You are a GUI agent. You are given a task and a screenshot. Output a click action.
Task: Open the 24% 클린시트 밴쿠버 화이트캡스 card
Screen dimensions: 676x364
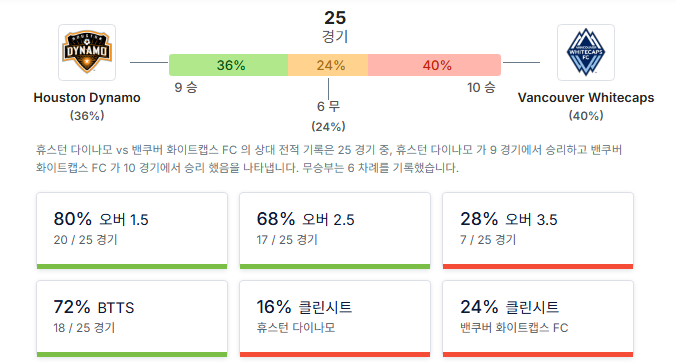tap(538, 319)
